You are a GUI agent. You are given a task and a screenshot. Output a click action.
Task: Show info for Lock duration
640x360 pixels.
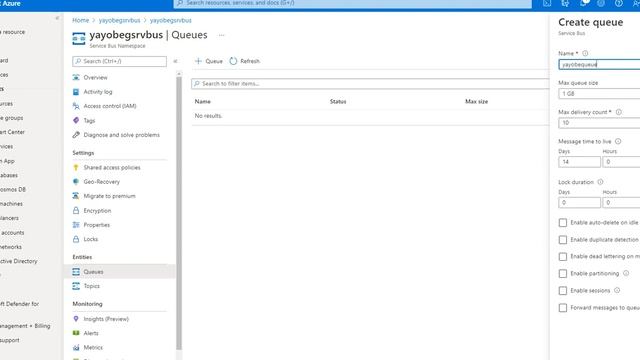(600, 182)
